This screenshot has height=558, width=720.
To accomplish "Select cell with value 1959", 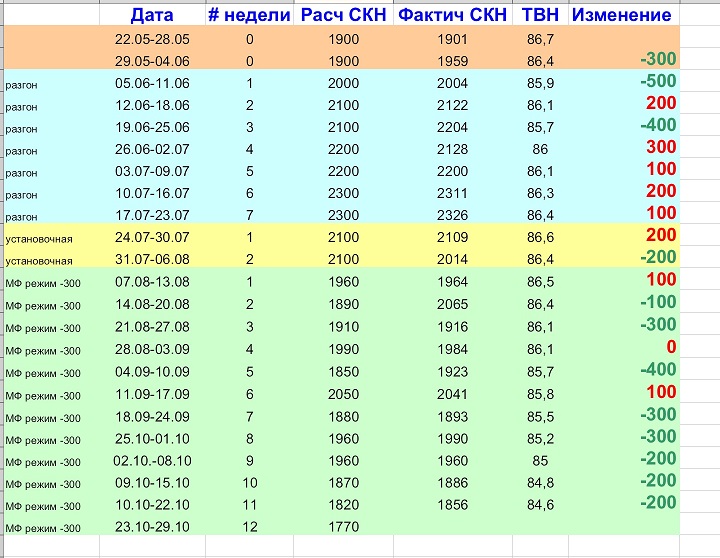I will (x=453, y=61).
